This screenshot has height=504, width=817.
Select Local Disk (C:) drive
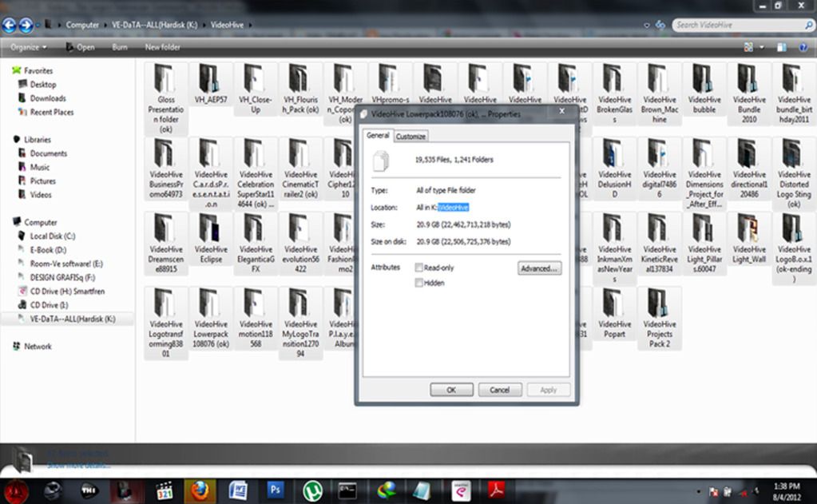[53, 236]
